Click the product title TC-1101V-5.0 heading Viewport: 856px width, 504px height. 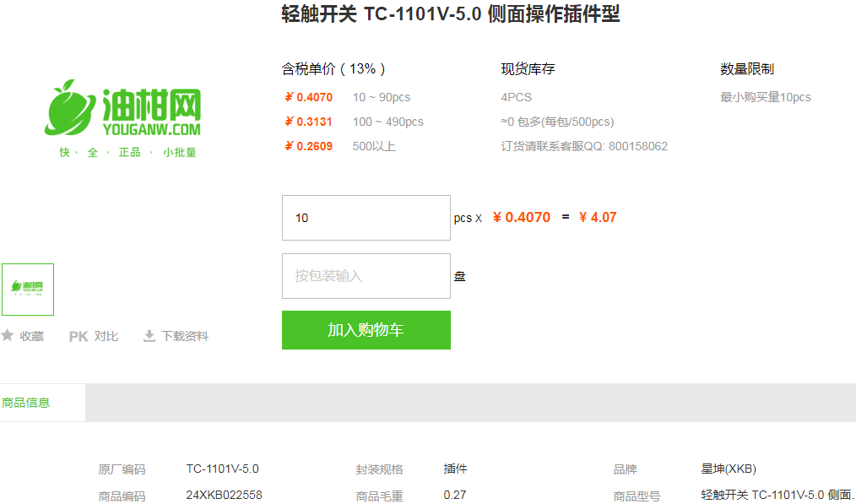(450, 14)
